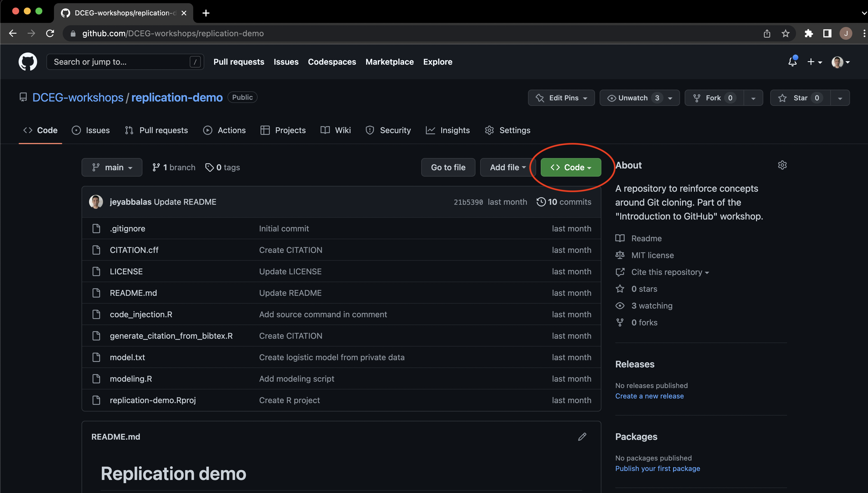Open jeyabbalas author avatar
The height and width of the screenshot is (493, 868).
pyautogui.click(x=96, y=202)
